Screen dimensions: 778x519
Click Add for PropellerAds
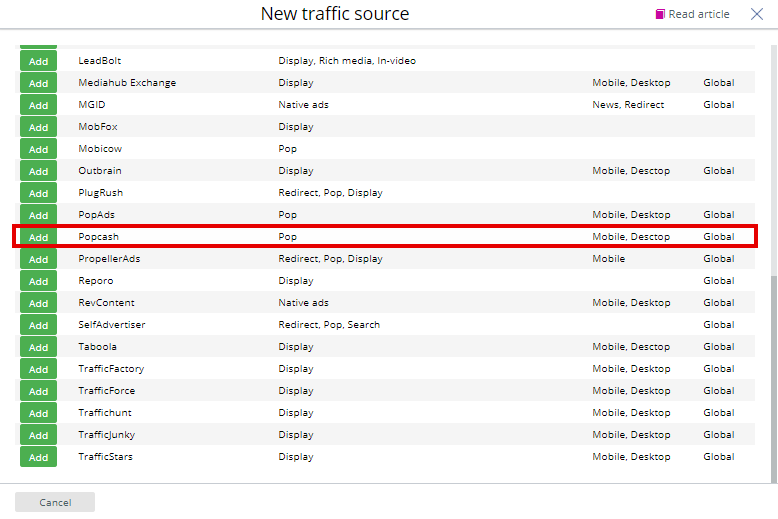point(38,259)
